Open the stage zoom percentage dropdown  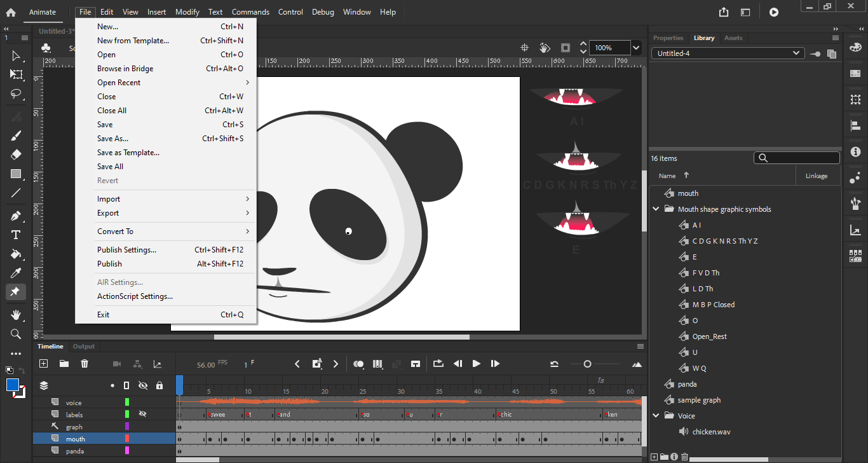click(637, 48)
